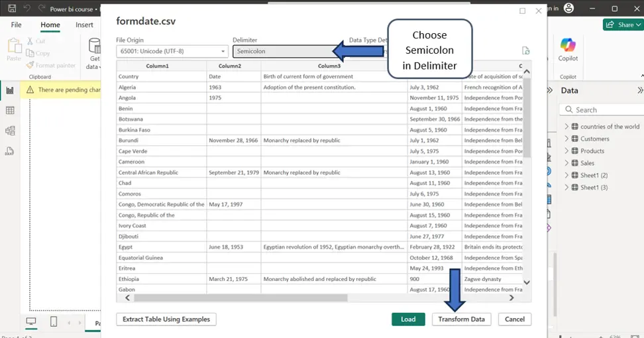Close the formdate.csv dialog

click(x=539, y=11)
